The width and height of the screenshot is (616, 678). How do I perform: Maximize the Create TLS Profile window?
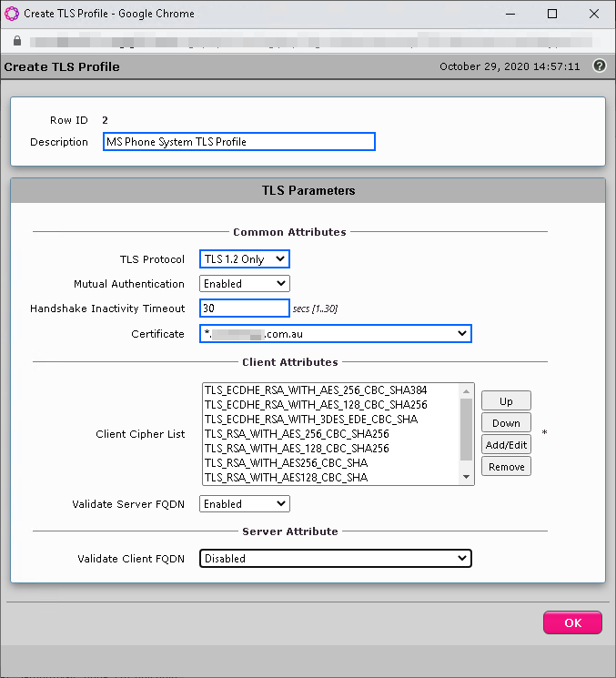pyautogui.click(x=552, y=14)
